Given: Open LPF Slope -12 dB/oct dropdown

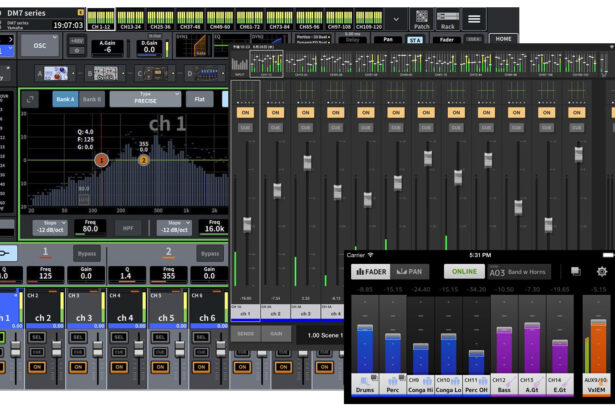Looking at the screenshot, I should coord(175,228).
